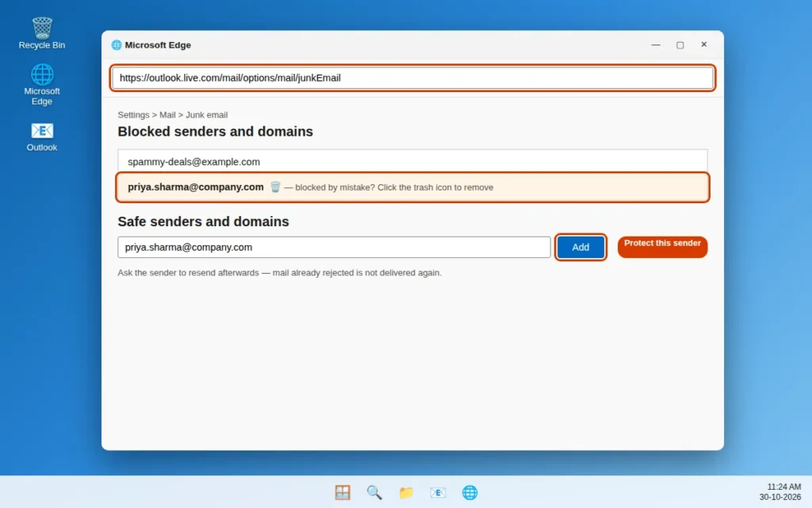This screenshot has height=508, width=812.
Task: Minimize the Microsoft Edge window
Action: click(x=656, y=45)
